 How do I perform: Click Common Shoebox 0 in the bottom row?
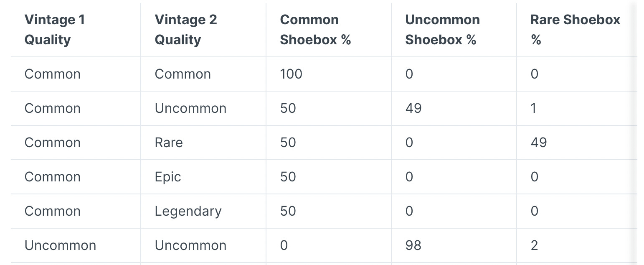[x=284, y=245]
